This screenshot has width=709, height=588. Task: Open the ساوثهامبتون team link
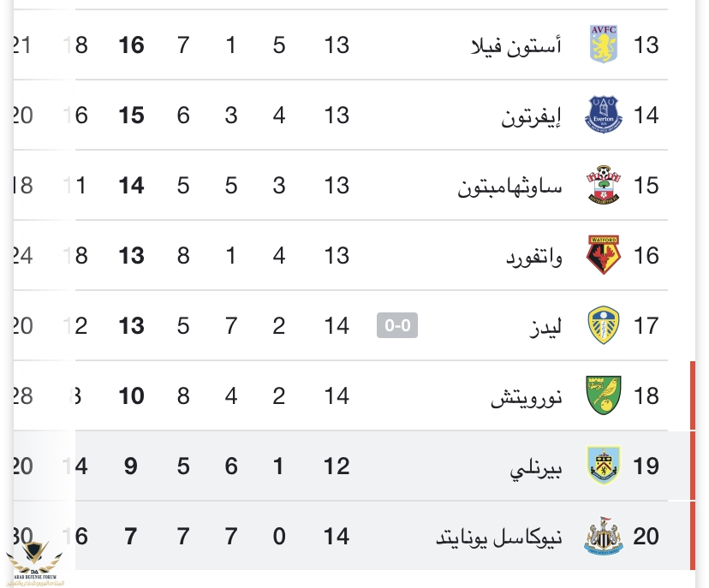[x=510, y=185]
